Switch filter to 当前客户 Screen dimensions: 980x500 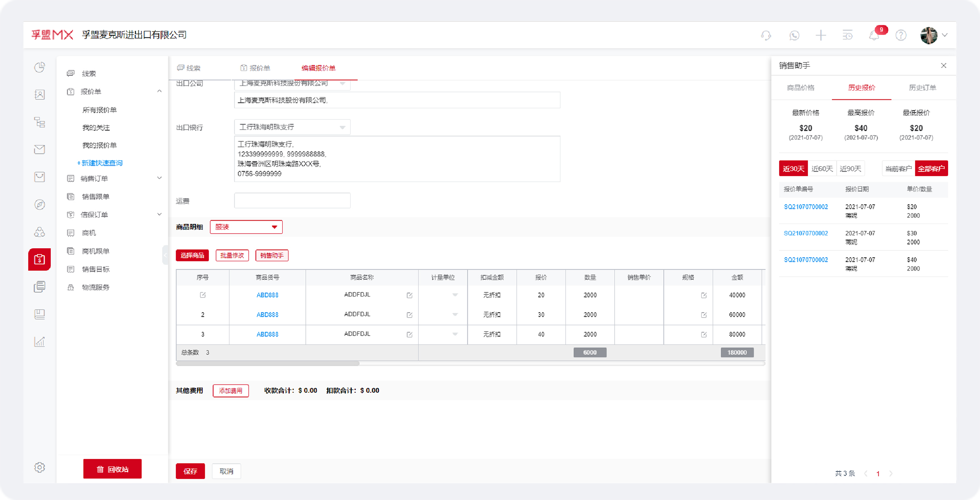point(898,169)
